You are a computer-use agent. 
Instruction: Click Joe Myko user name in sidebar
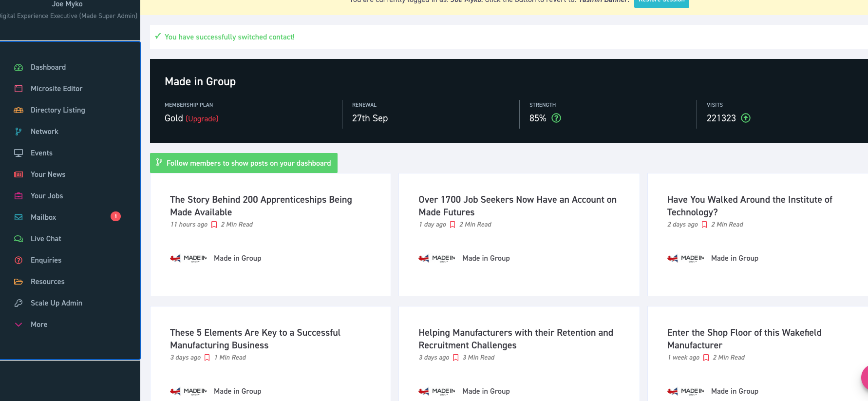67,4
